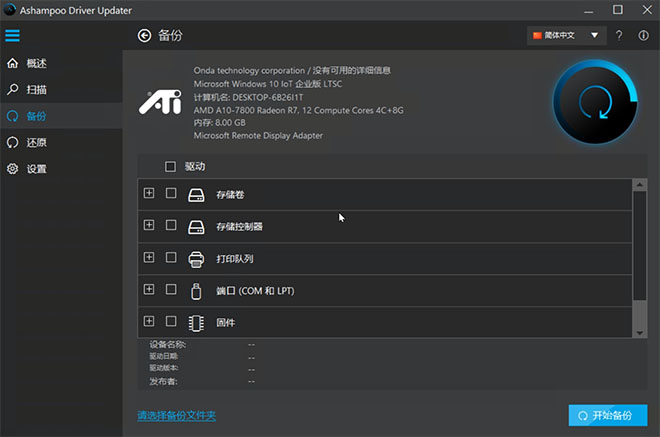Click the 计算机名: DESKTOP-6B26I1T text
This screenshot has width=660, height=437.
coord(248,98)
